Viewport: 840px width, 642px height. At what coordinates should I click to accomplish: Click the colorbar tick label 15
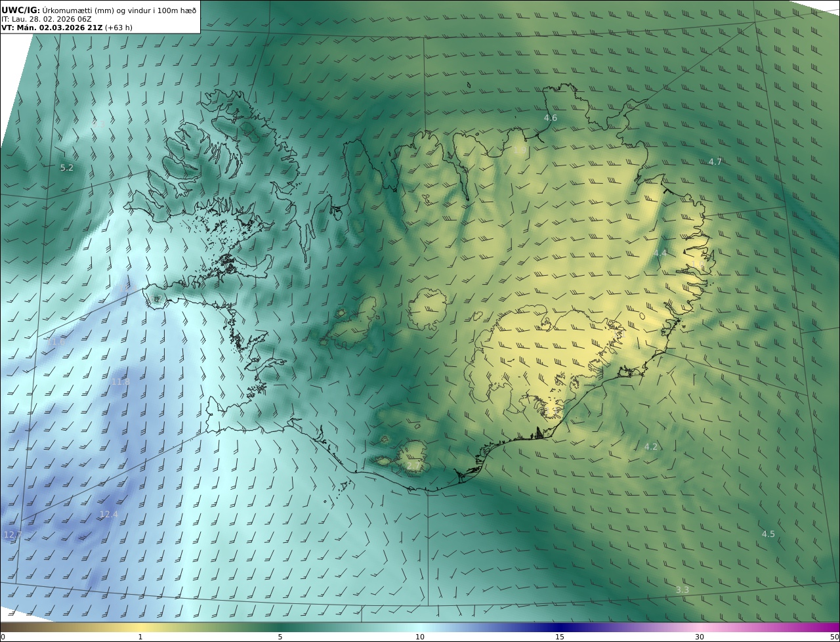[x=560, y=637]
